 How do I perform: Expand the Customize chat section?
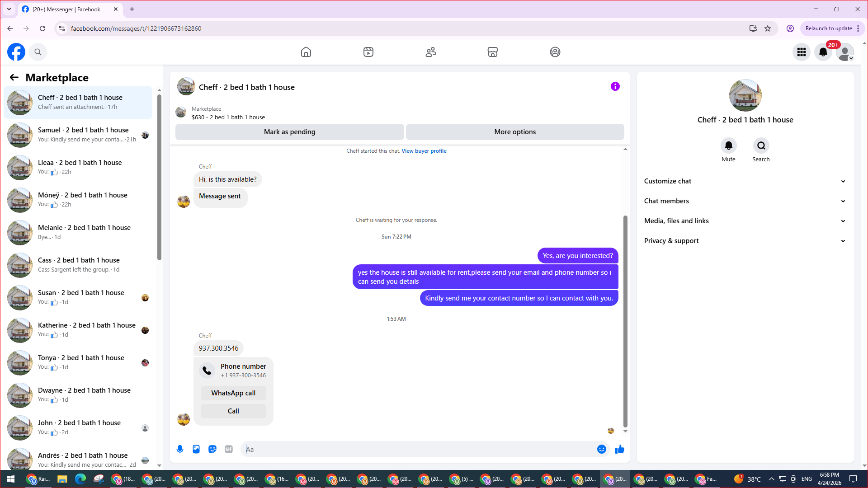[x=745, y=181]
